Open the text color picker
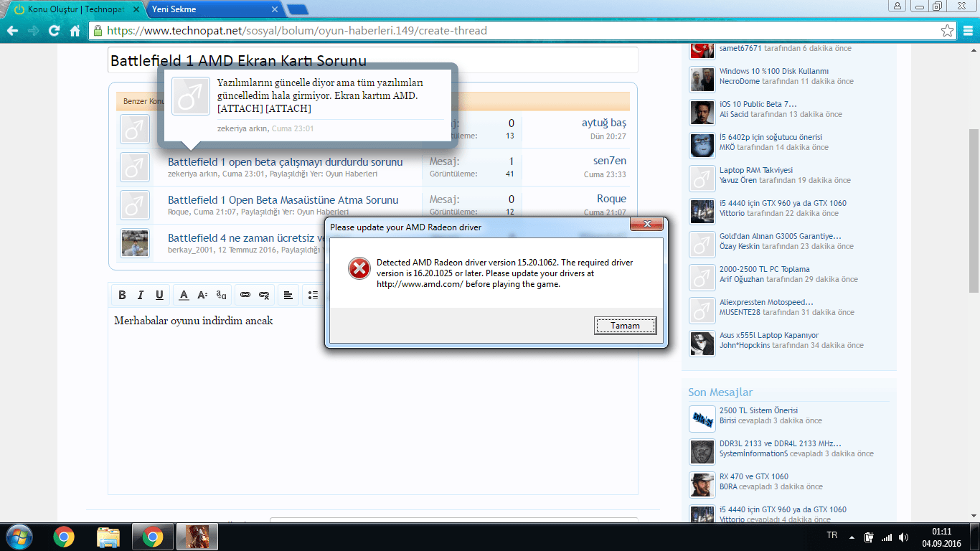The image size is (980, 551). (x=184, y=295)
